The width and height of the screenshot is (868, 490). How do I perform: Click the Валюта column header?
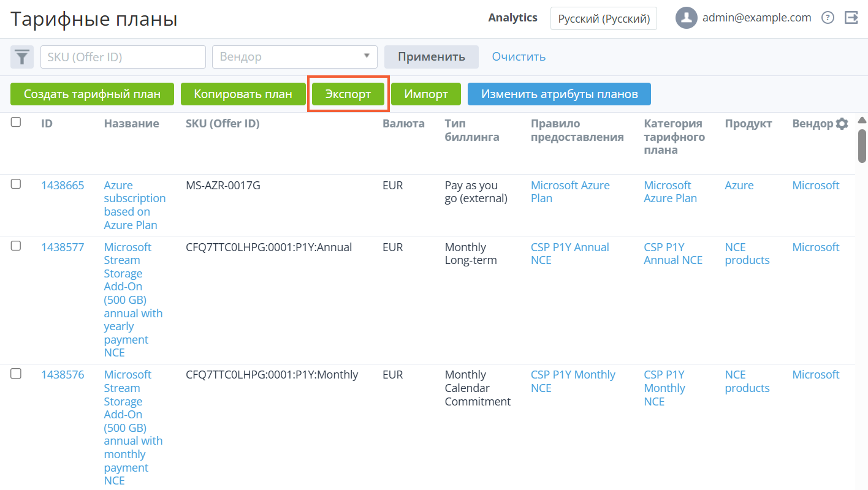pyautogui.click(x=403, y=124)
